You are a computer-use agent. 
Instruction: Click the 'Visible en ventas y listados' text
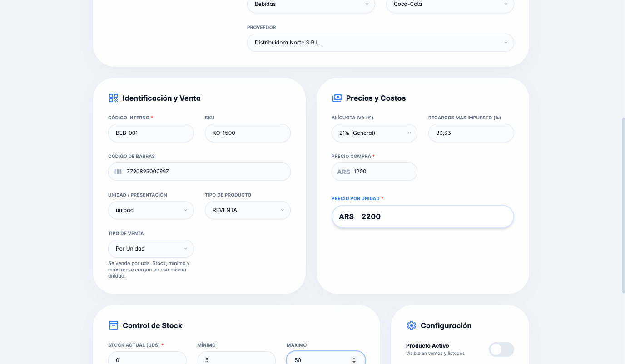pos(435,353)
